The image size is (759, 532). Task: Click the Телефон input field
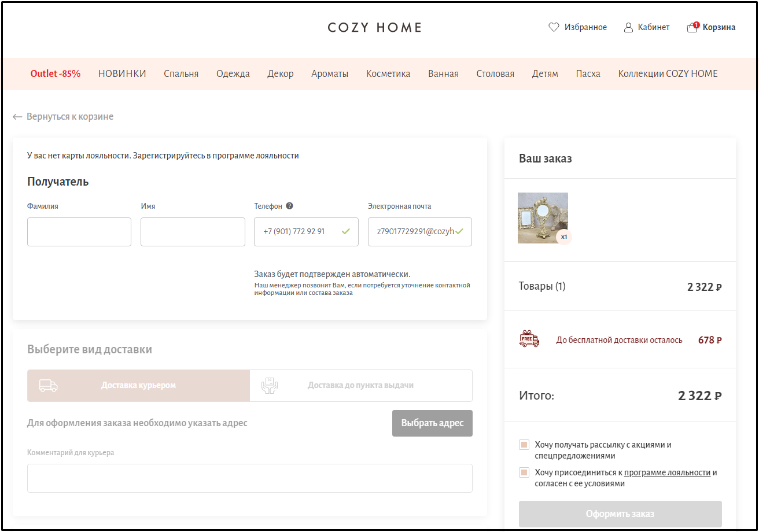(x=306, y=232)
